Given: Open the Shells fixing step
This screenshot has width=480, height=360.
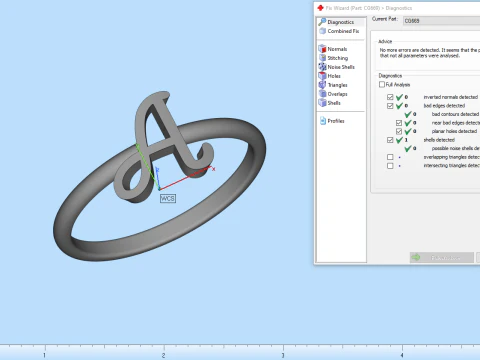Looking at the screenshot, I should 330,103.
